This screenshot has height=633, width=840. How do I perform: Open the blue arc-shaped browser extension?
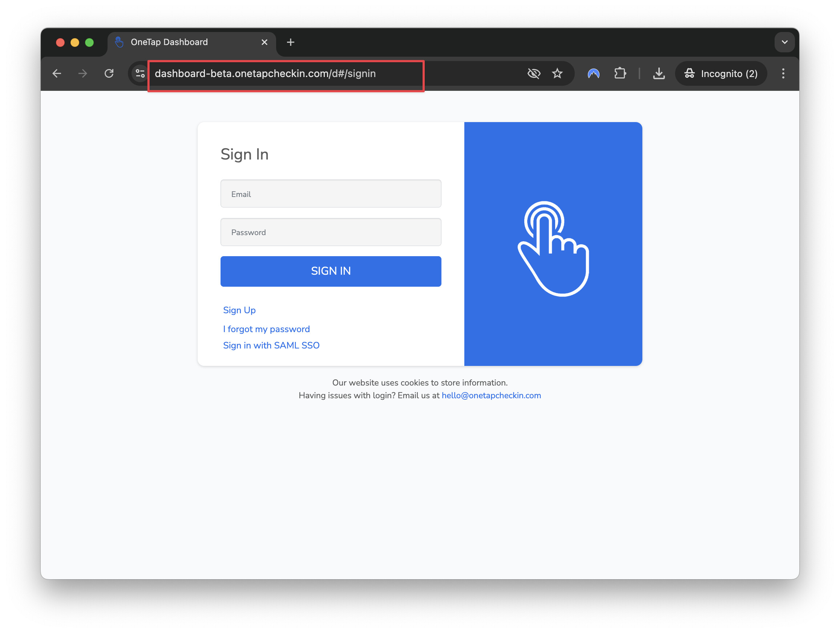tap(594, 73)
